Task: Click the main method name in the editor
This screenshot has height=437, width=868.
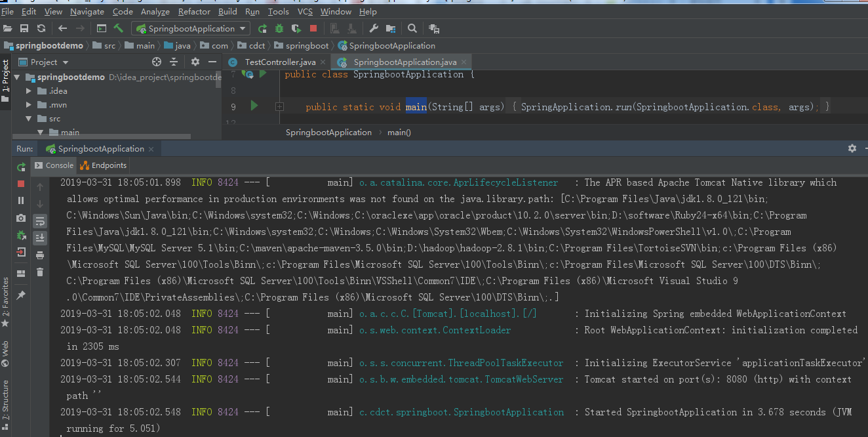Action: pyautogui.click(x=416, y=106)
